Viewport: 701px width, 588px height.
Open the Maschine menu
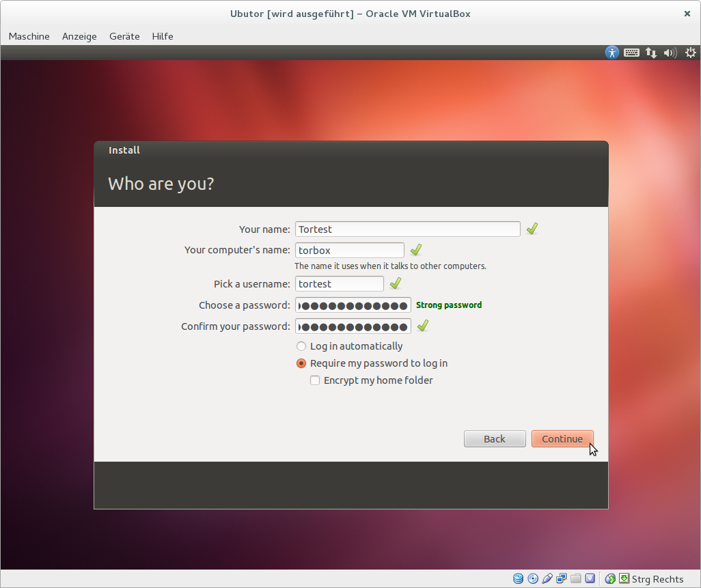pos(29,36)
